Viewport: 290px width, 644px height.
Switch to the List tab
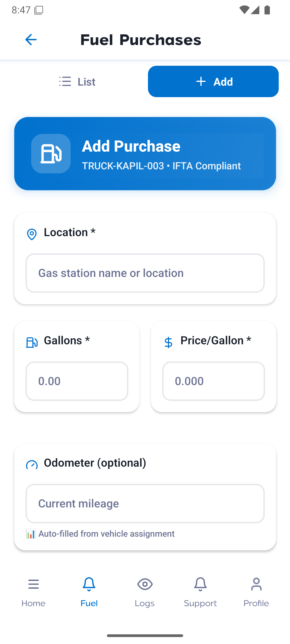coord(77,82)
